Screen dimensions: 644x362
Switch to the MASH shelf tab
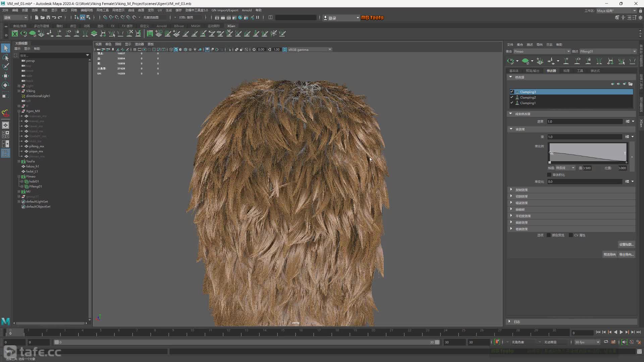tap(196, 26)
